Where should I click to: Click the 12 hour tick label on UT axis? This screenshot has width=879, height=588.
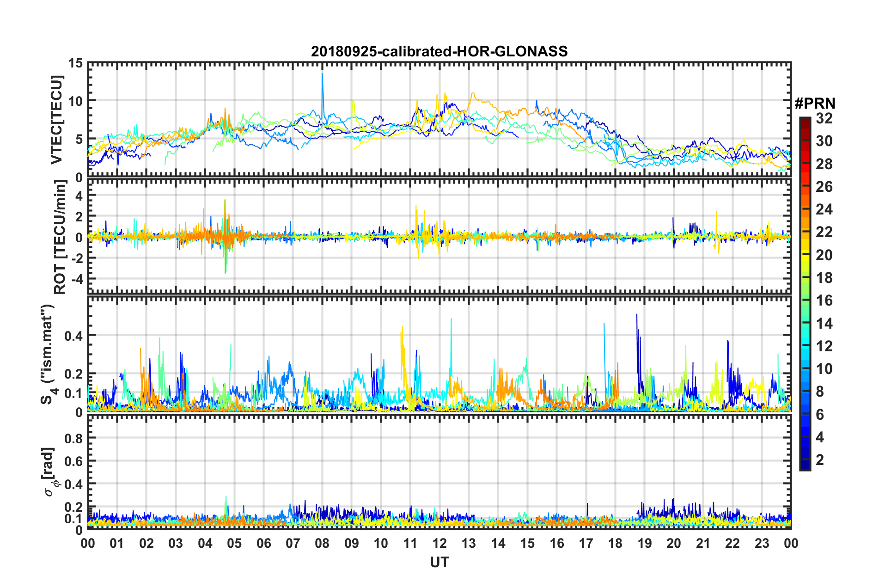[x=439, y=543]
